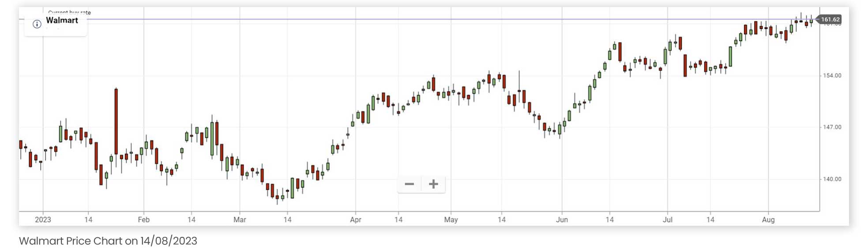The image size is (868, 251).
Task: Click the May date axis label
Action: click(x=451, y=220)
